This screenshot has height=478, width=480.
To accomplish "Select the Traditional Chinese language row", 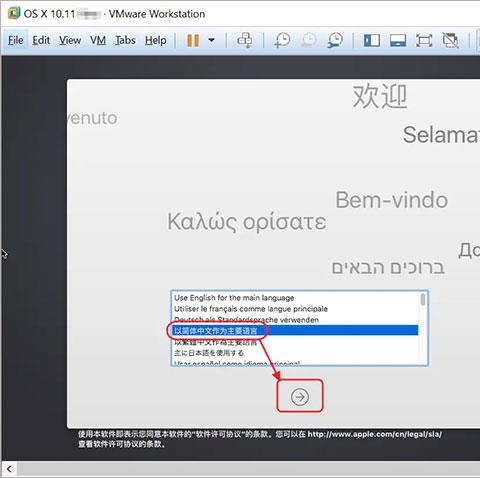I will [295, 342].
